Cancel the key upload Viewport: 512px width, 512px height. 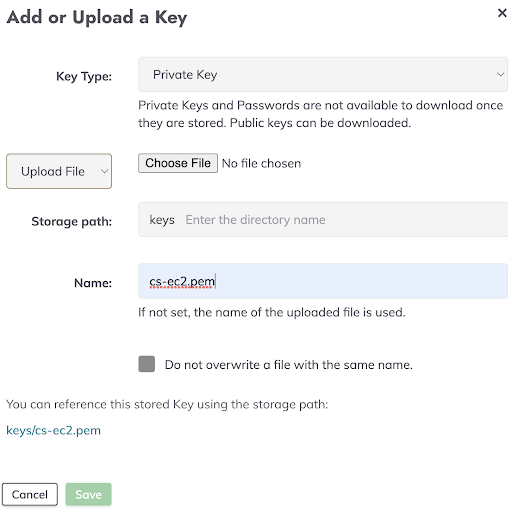pos(30,494)
